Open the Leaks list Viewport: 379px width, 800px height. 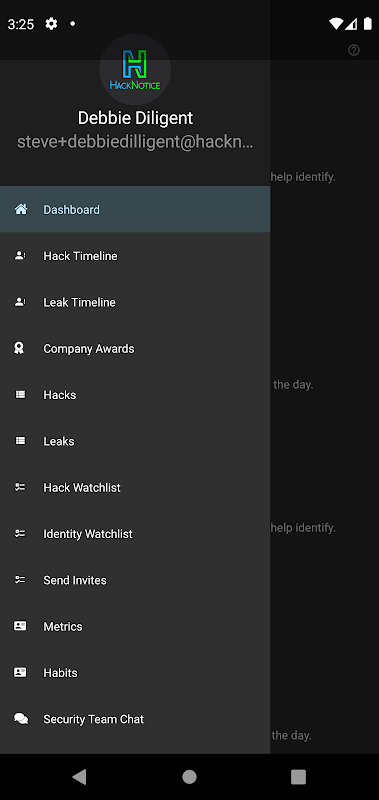point(135,441)
